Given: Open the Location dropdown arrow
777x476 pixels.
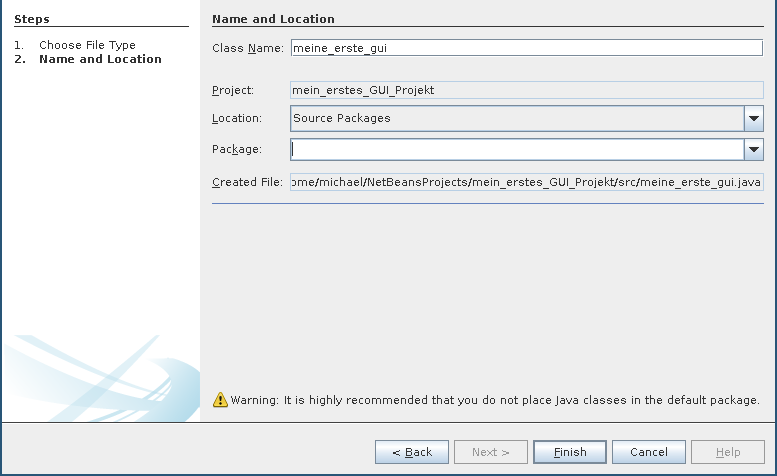Looking at the screenshot, I should coord(753,119).
